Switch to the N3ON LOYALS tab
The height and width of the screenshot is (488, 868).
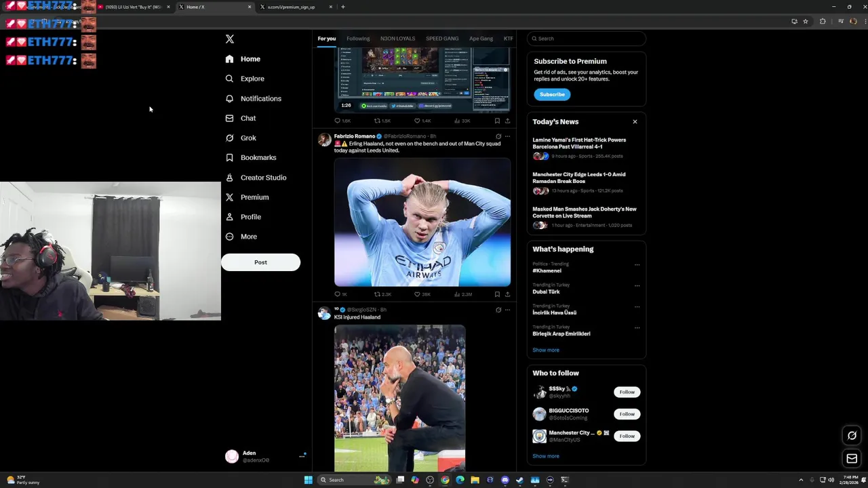pyautogui.click(x=397, y=39)
